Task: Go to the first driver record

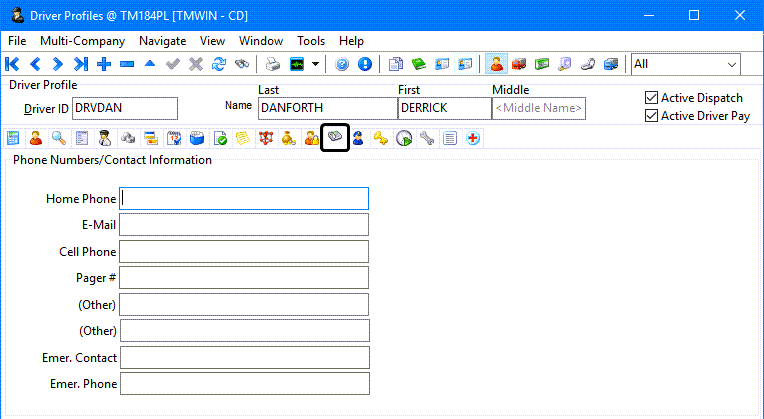Action: [13, 64]
